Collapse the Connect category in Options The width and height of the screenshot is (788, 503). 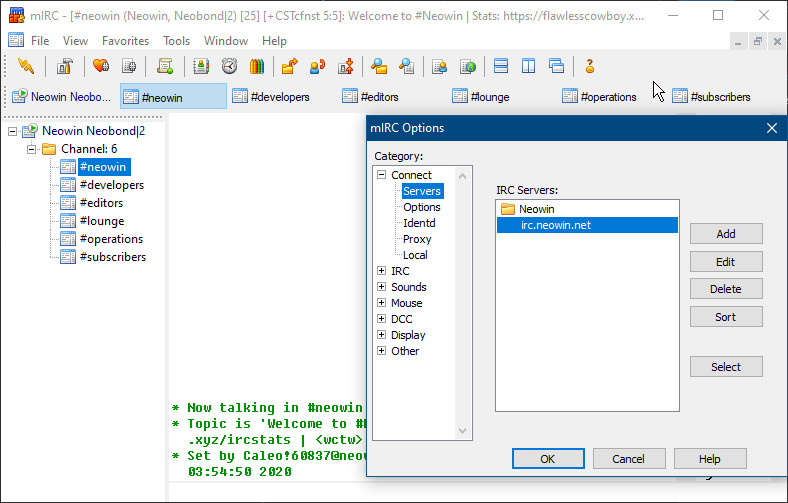click(381, 175)
